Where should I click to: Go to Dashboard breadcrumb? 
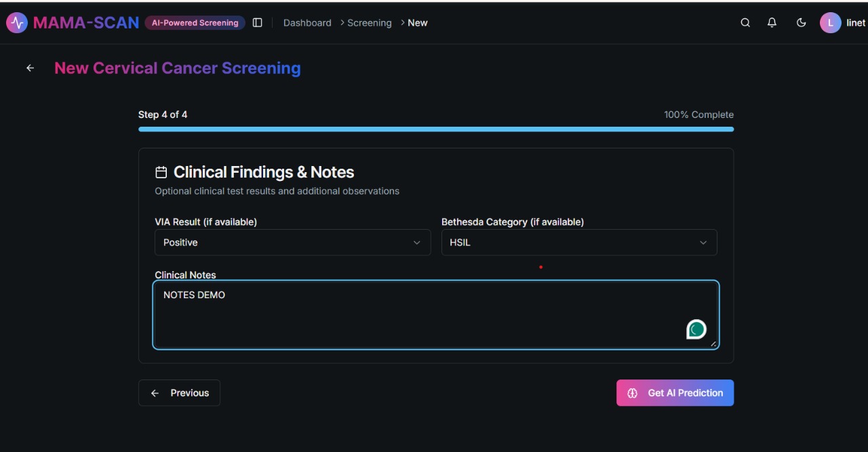click(x=307, y=22)
